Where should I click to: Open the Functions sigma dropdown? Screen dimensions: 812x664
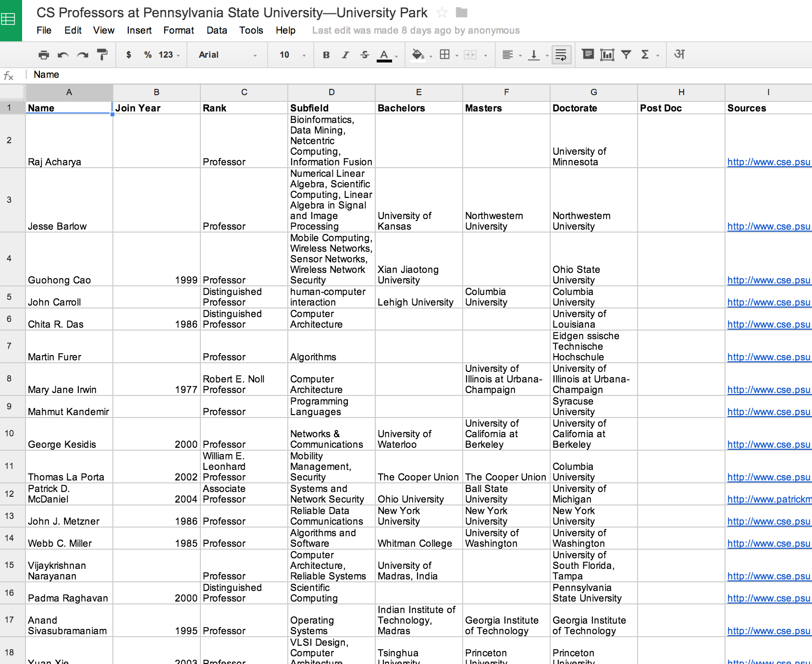tap(650, 55)
